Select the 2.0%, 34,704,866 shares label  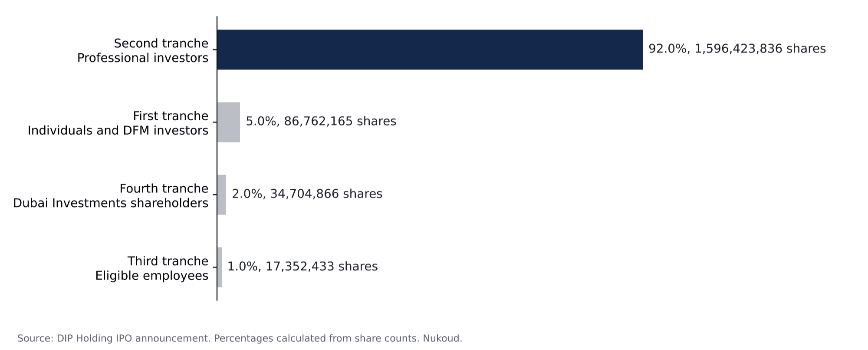(x=307, y=194)
